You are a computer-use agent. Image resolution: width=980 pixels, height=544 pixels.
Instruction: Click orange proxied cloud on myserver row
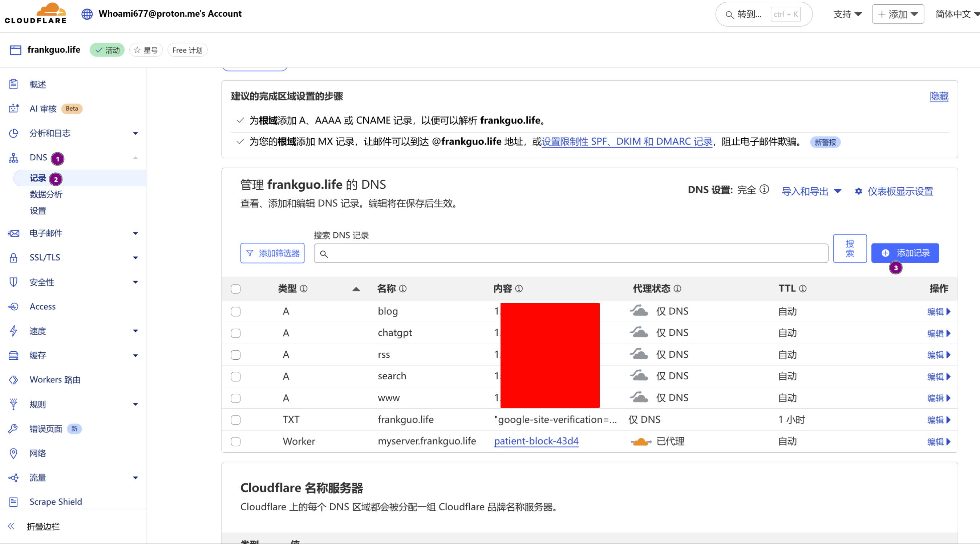(x=641, y=442)
